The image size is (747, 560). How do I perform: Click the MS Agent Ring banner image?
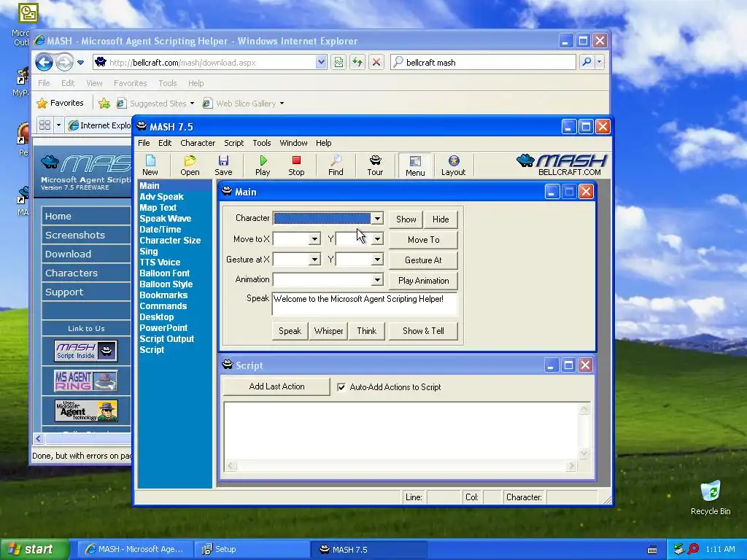pyautogui.click(x=86, y=381)
